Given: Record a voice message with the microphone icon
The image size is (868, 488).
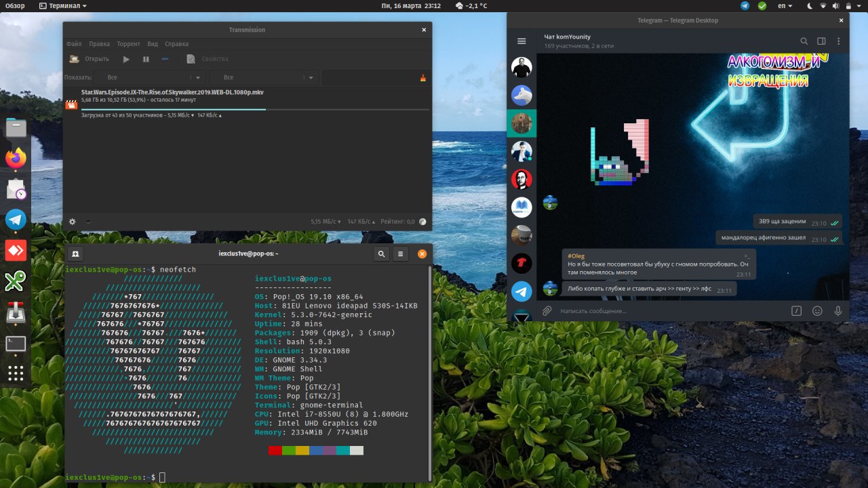Looking at the screenshot, I should (838, 310).
